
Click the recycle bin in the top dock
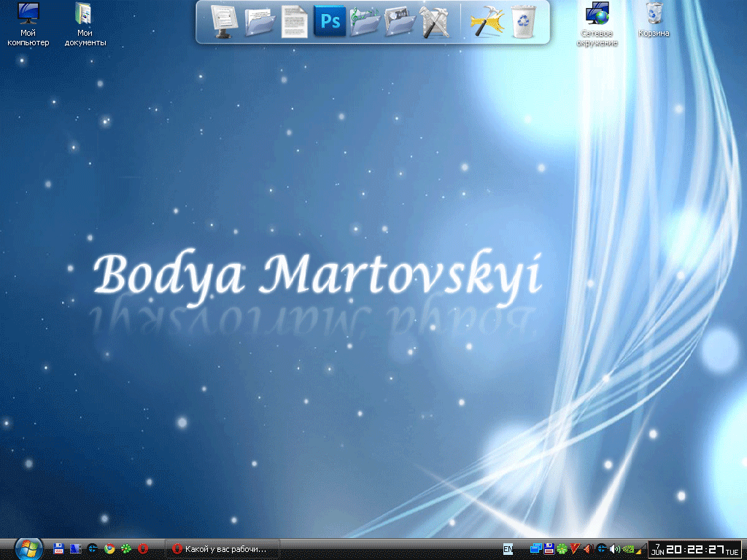[525, 22]
